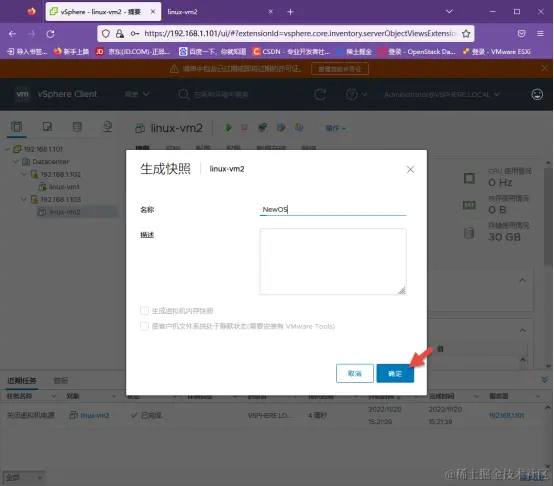Click the take snapshot icon in VM toolbar
The width and height of the screenshot is (554, 486).
(x=299, y=128)
